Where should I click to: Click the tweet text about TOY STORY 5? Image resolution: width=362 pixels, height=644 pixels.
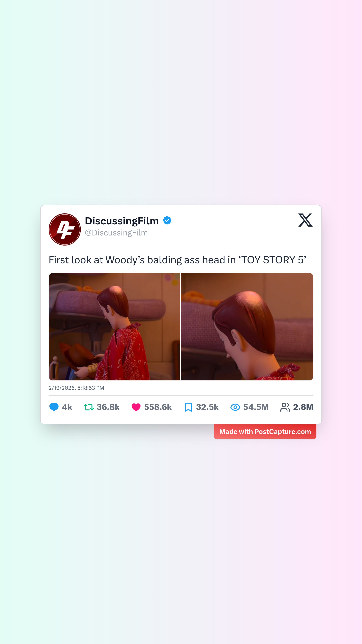tap(177, 260)
